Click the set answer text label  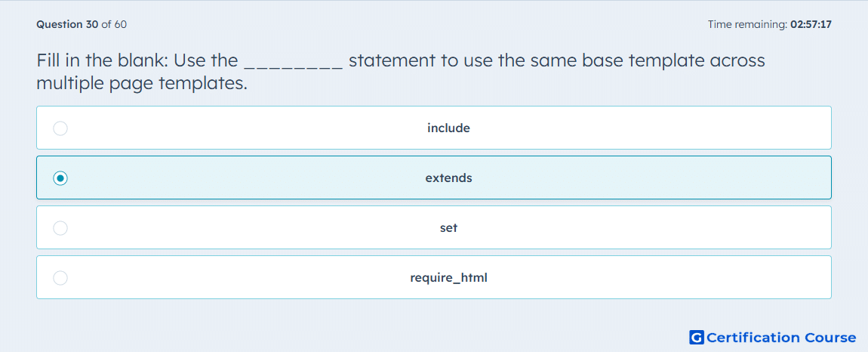click(x=448, y=228)
